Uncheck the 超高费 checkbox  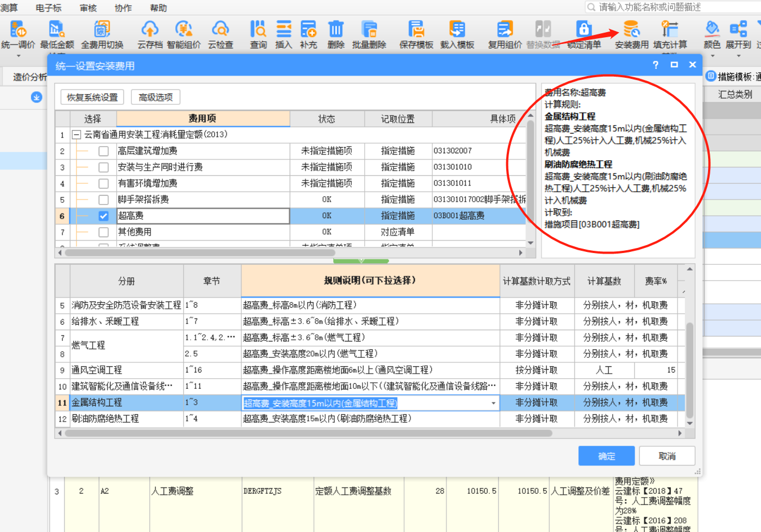click(103, 216)
